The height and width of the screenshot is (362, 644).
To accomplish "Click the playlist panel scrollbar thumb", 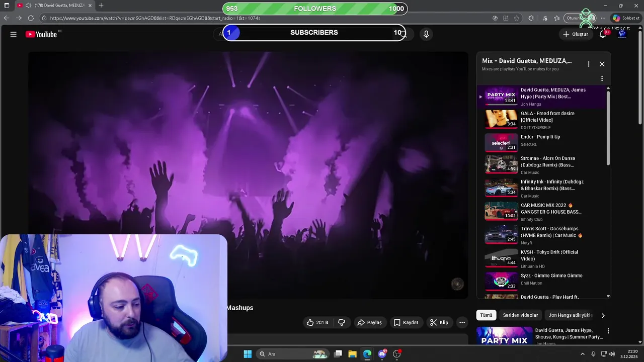I will 608,128.
